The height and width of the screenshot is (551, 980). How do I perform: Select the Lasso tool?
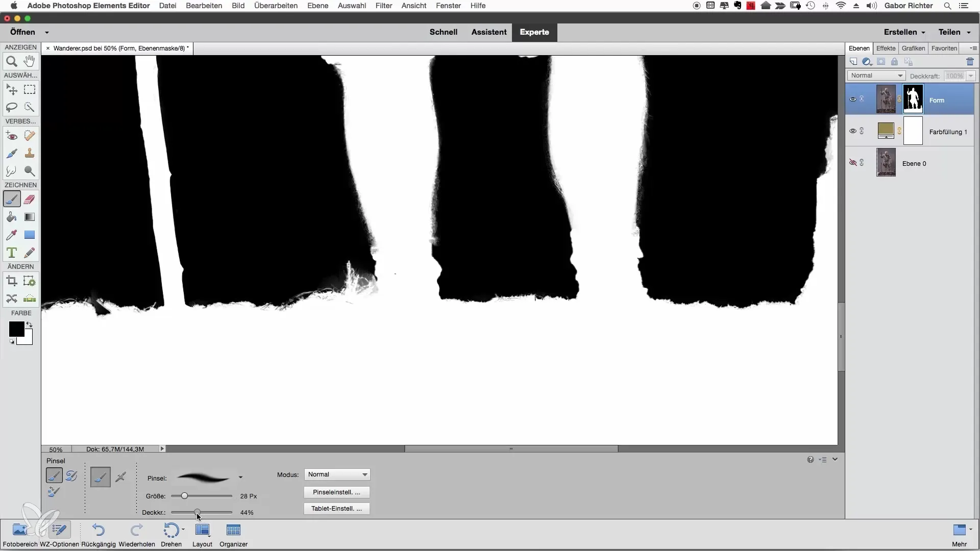tap(11, 108)
